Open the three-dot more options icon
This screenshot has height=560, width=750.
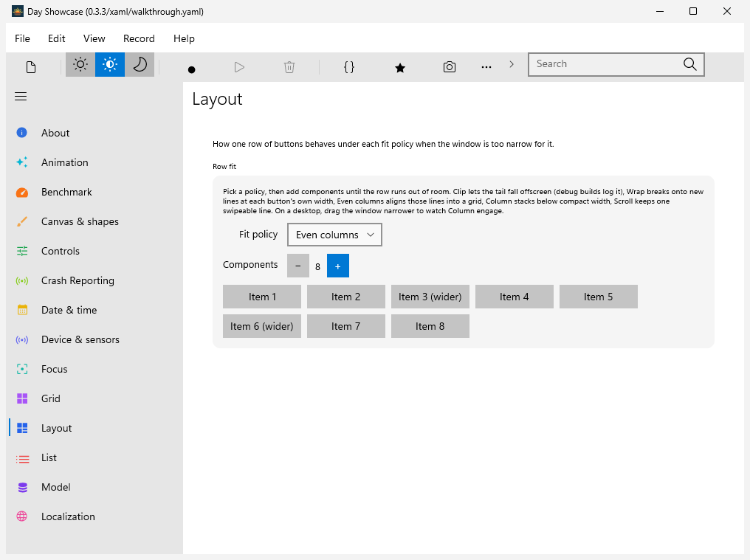[x=486, y=67]
